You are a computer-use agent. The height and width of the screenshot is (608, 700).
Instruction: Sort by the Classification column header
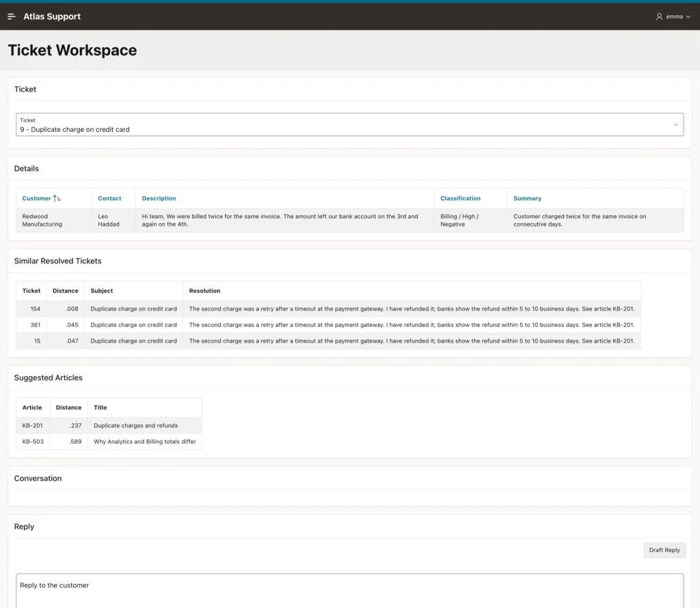coord(460,198)
